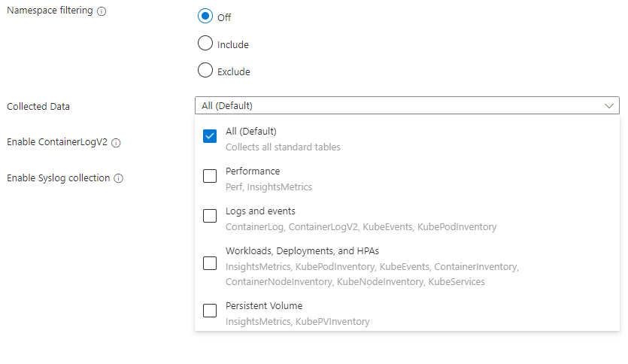This screenshot has width=628, height=364.
Task: Check Workloads, Deployments, and HPAs box
Action: 210,263
